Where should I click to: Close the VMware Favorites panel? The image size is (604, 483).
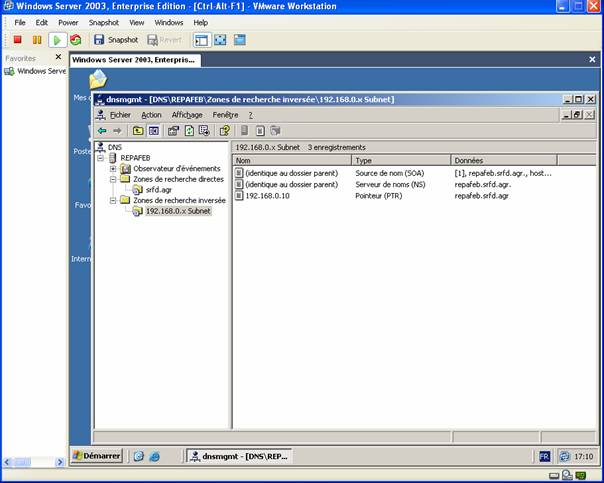[x=58, y=57]
